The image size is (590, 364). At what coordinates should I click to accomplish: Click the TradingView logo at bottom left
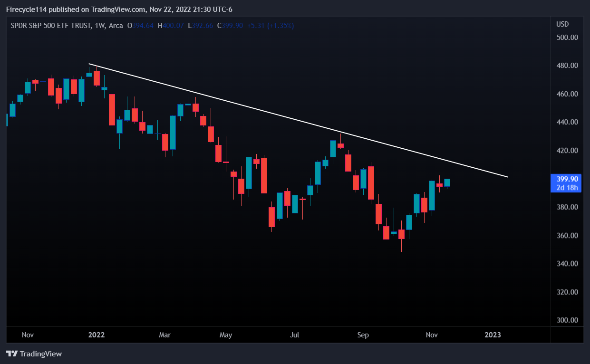(x=34, y=354)
